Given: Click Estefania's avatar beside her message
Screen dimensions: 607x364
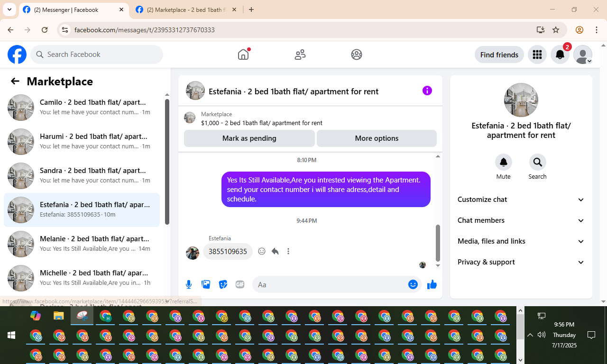Looking at the screenshot, I should (x=193, y=253).
